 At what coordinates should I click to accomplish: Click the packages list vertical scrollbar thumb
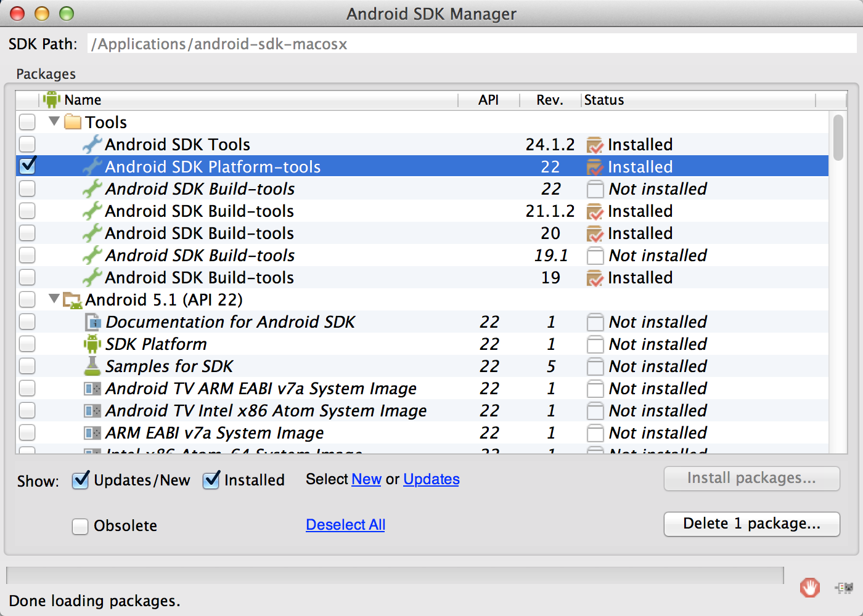click(x=838, y=137)
